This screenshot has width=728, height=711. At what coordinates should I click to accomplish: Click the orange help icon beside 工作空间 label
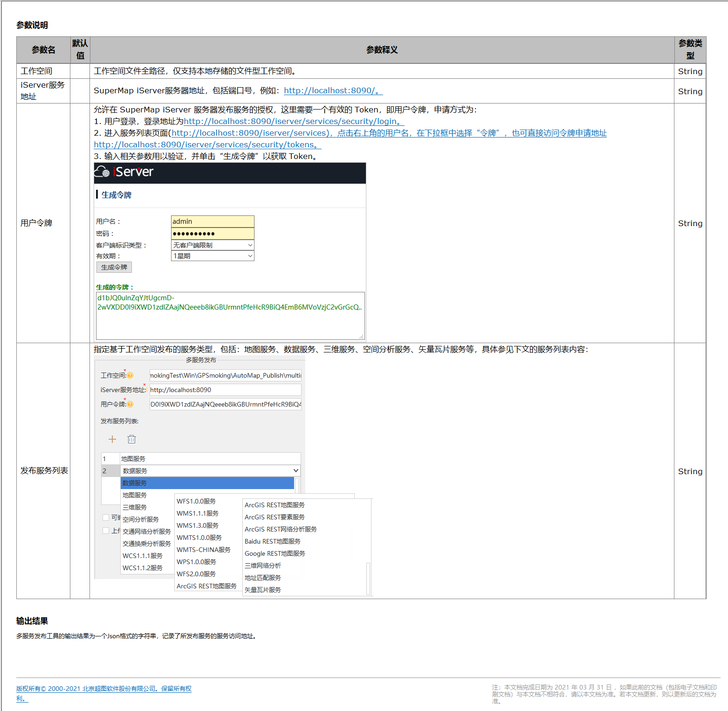[130, 375]
